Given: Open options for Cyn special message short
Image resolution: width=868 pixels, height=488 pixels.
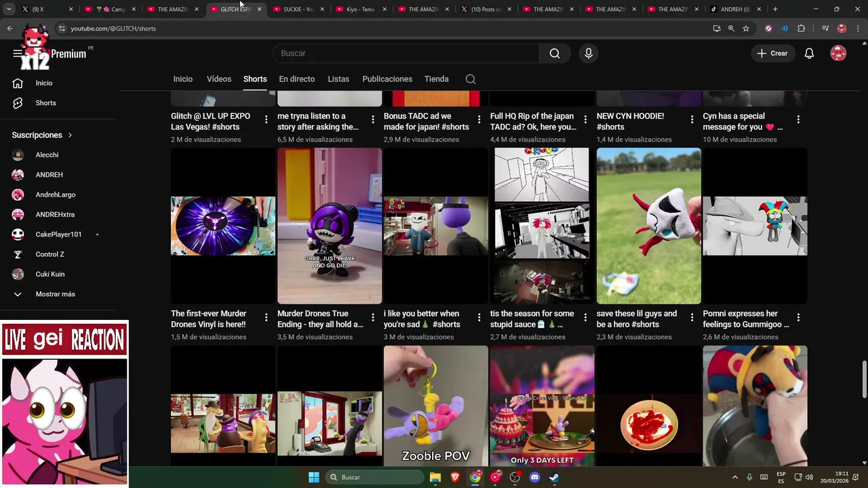Looking at the screenshot, I should tap(798, 119).
